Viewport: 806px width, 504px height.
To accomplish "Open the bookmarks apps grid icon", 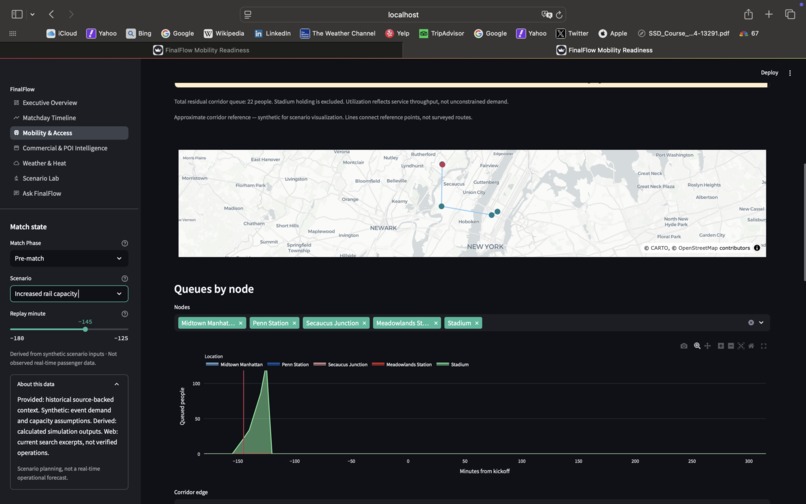I will pos(13,33).
